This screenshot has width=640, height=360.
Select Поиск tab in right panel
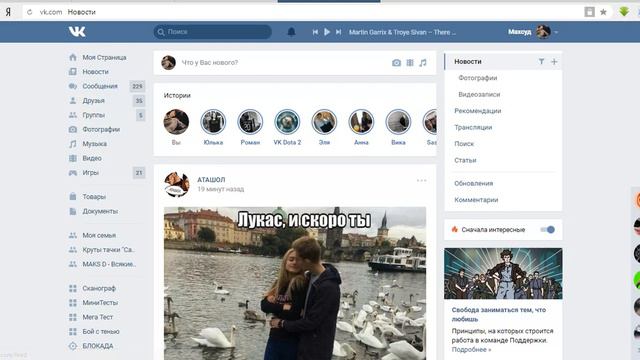[x=464, y=144]
